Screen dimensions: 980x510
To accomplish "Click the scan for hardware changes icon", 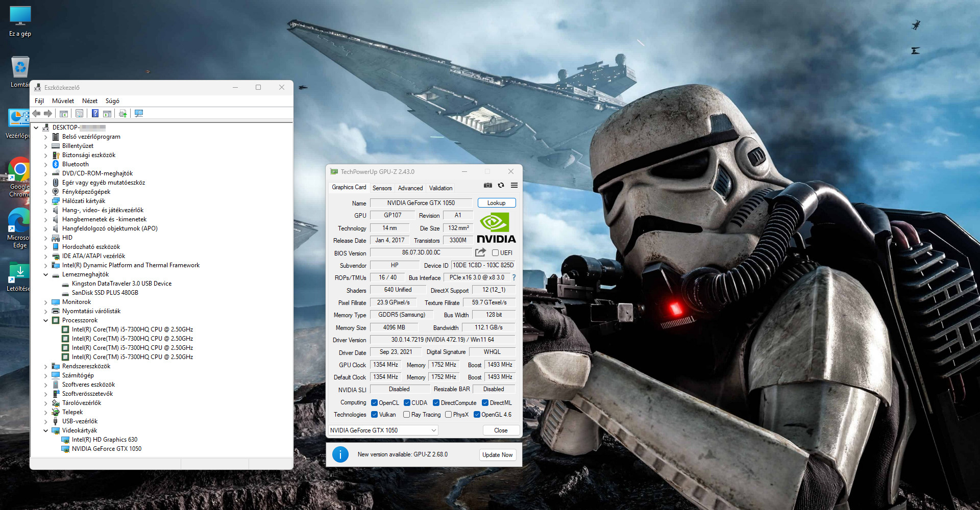I will pos(138,114).
